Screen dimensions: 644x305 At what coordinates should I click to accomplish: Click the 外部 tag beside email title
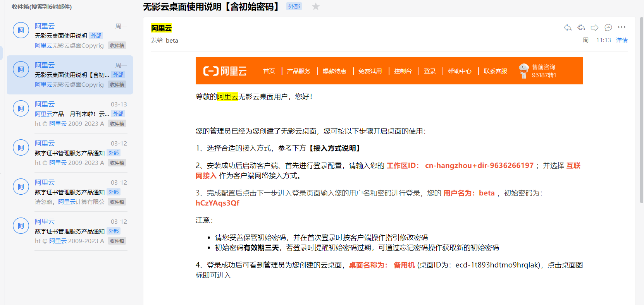pos(294,6)
